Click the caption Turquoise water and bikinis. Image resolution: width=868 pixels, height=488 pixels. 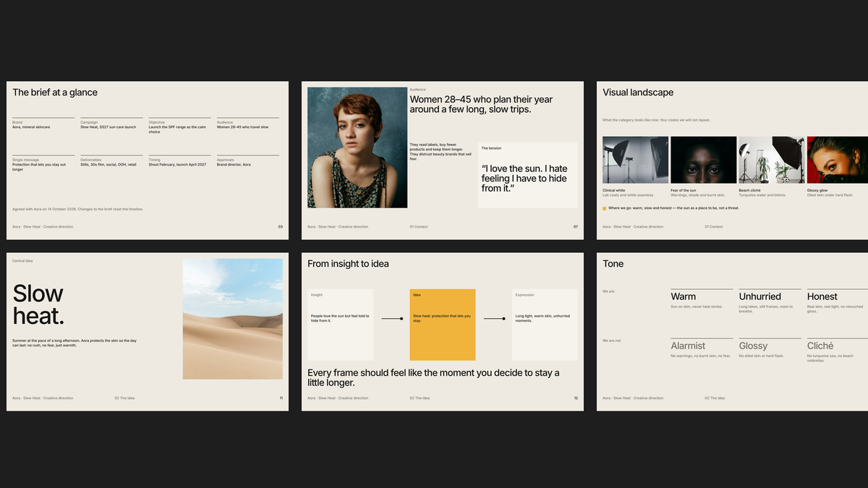[762, 195]
